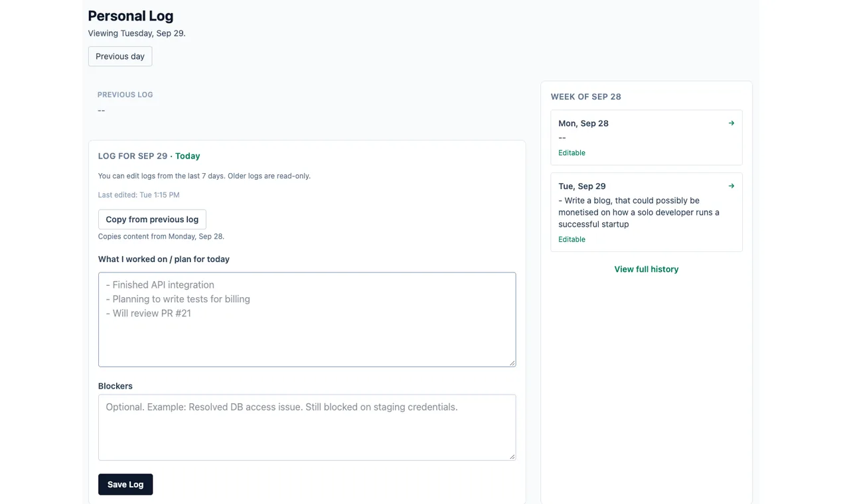View full history link
This screenshot has width=843, height=504.
point(647,269)
